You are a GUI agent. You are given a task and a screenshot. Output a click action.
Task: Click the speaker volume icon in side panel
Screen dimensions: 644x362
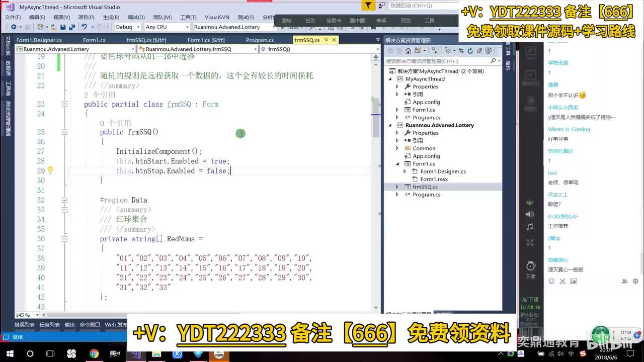[x=529, y=214]
